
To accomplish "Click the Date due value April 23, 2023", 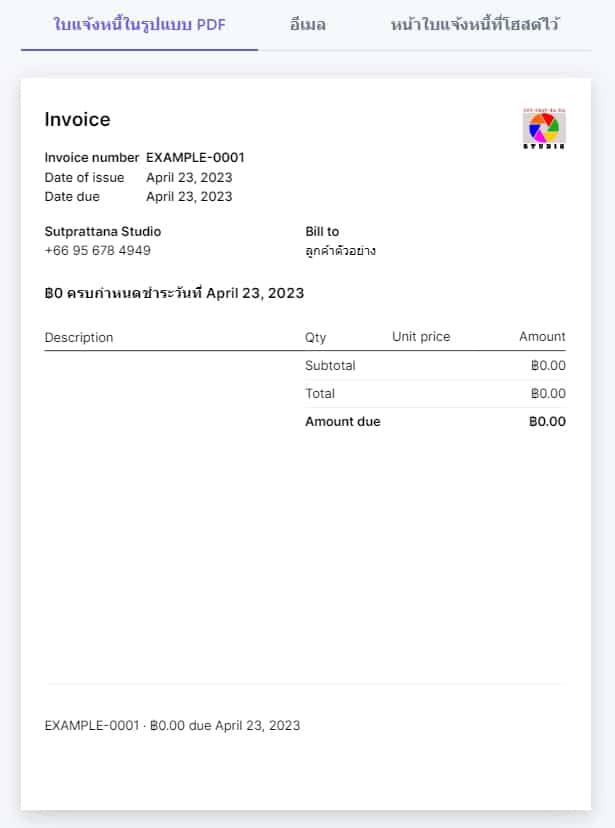I will [189, 196].
